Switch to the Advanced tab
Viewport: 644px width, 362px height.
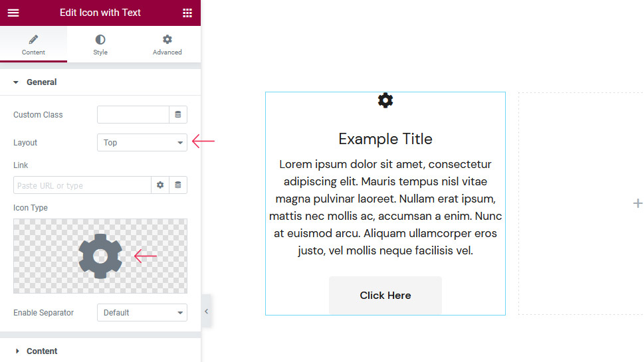click(167, 45)
